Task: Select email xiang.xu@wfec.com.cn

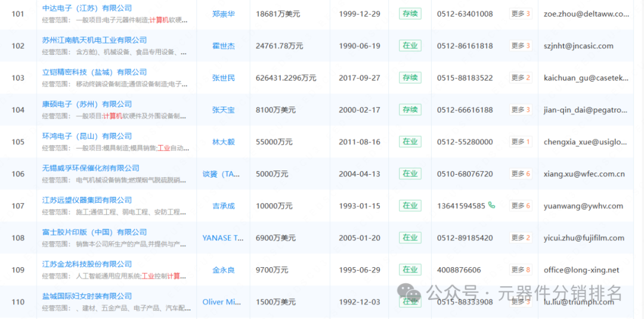Action: click(584, 174)
